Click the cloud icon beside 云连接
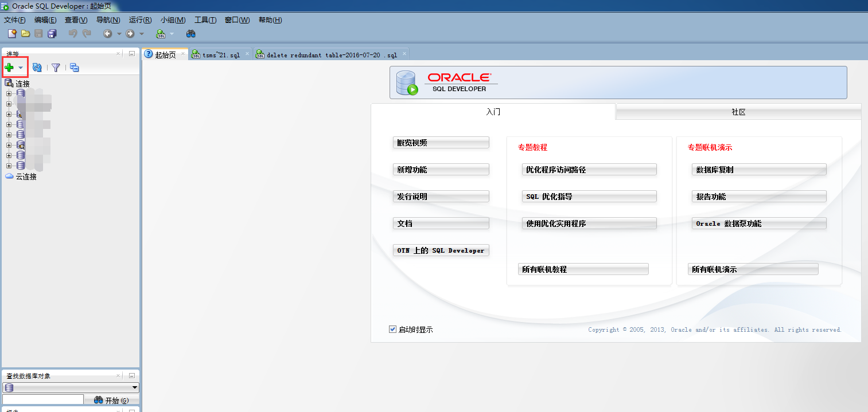 point(9,176)
